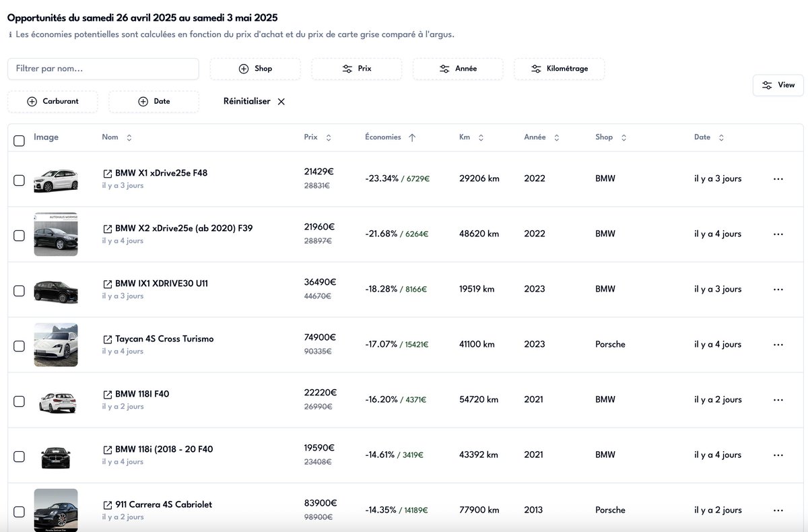Image resolution: width=808 pixels, height=532 pixels.
Task: Focus the Filtrer par nom search field
Action: coord(103,69)
